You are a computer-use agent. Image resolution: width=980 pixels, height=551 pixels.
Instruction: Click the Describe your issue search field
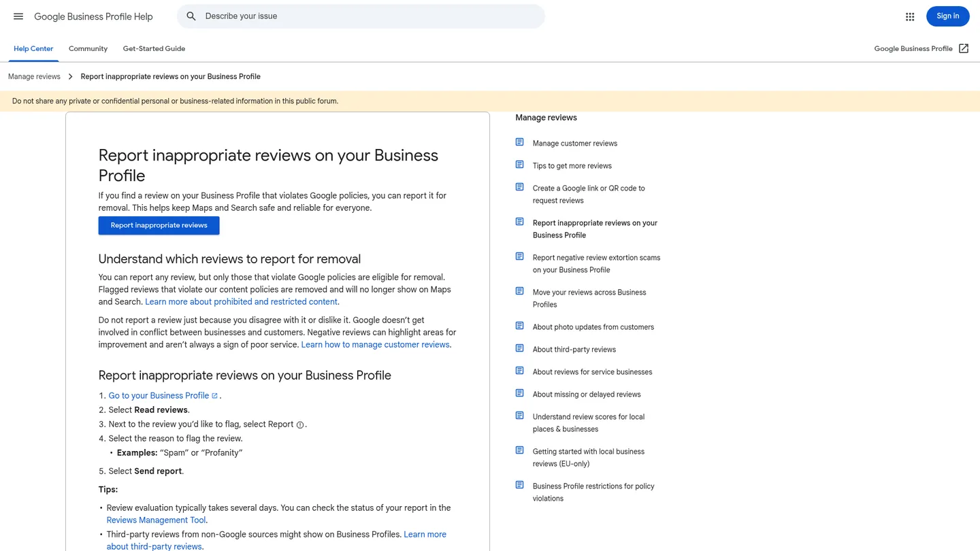[361, 16]
